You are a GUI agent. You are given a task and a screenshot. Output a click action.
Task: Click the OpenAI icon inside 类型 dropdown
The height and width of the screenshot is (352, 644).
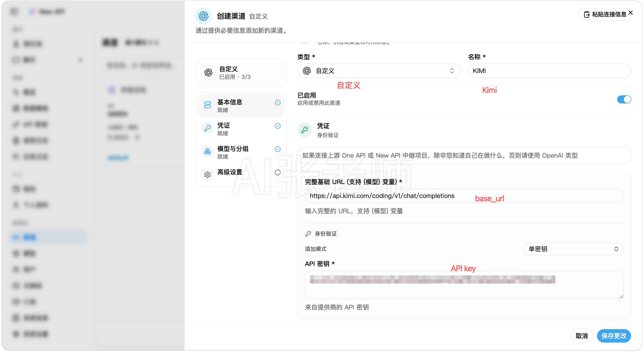(307, 71)
